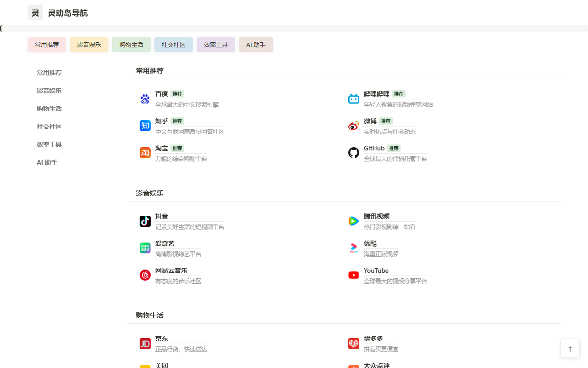Click the text 全球最大的视频分享平台
The height and width of the screenshot is (368, 588).
point(396,281)
